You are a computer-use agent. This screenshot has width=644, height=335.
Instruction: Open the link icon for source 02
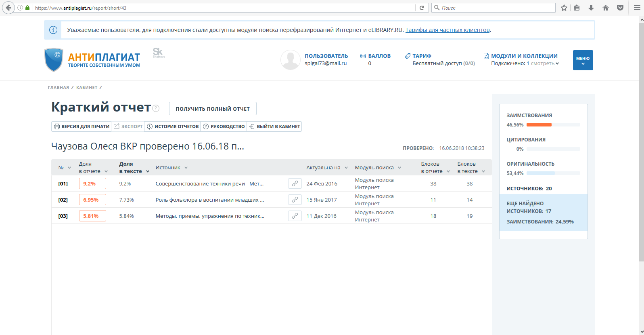pos(295,200)
